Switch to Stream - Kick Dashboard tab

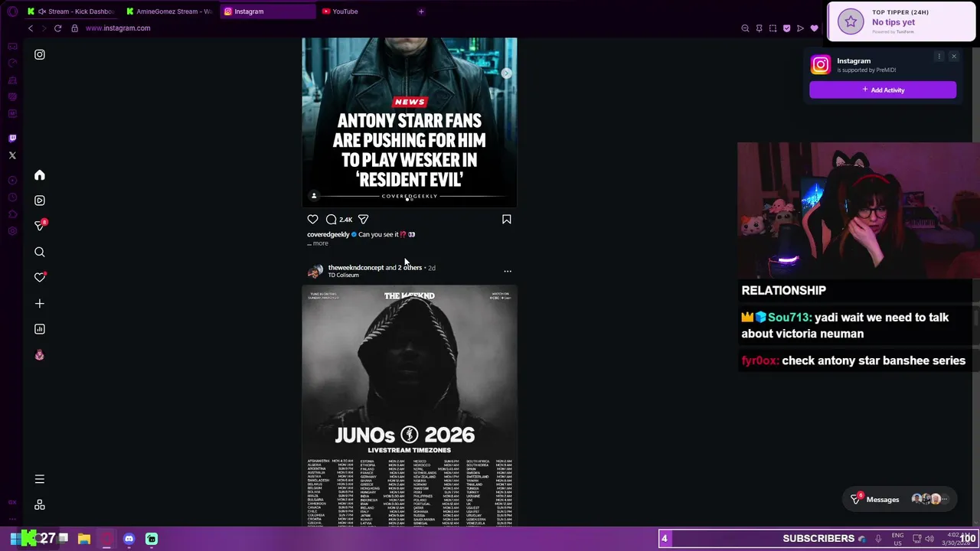[x=73, y=11]
